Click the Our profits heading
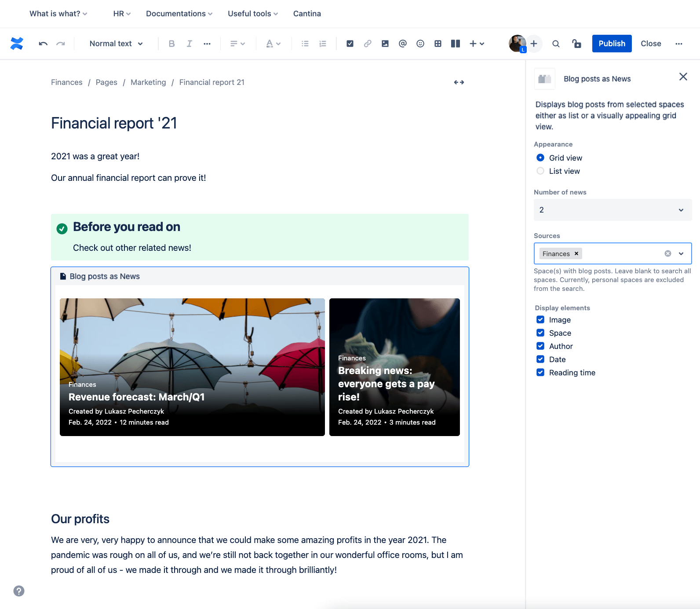The height and width of the screenshot is (609, 700). pos(80,519)
